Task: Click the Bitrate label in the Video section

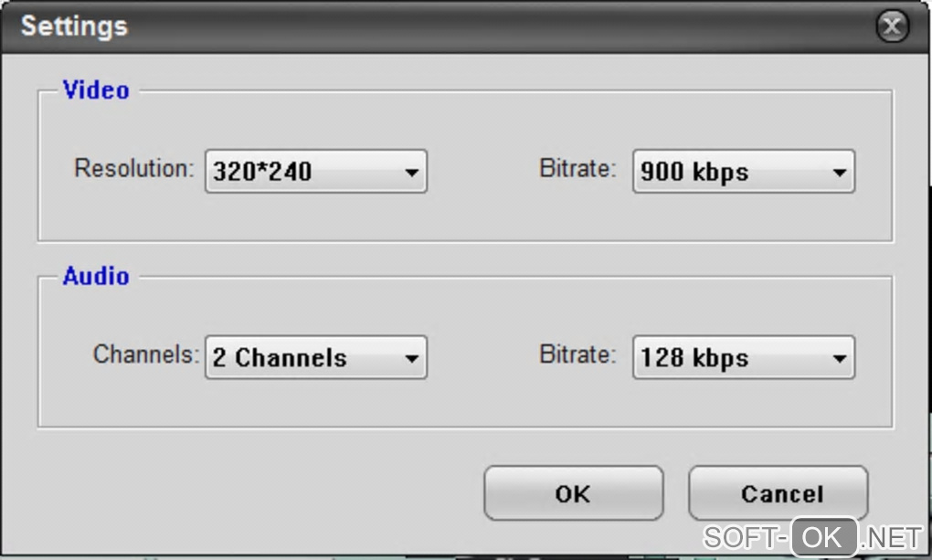Action: coord(577,168)
